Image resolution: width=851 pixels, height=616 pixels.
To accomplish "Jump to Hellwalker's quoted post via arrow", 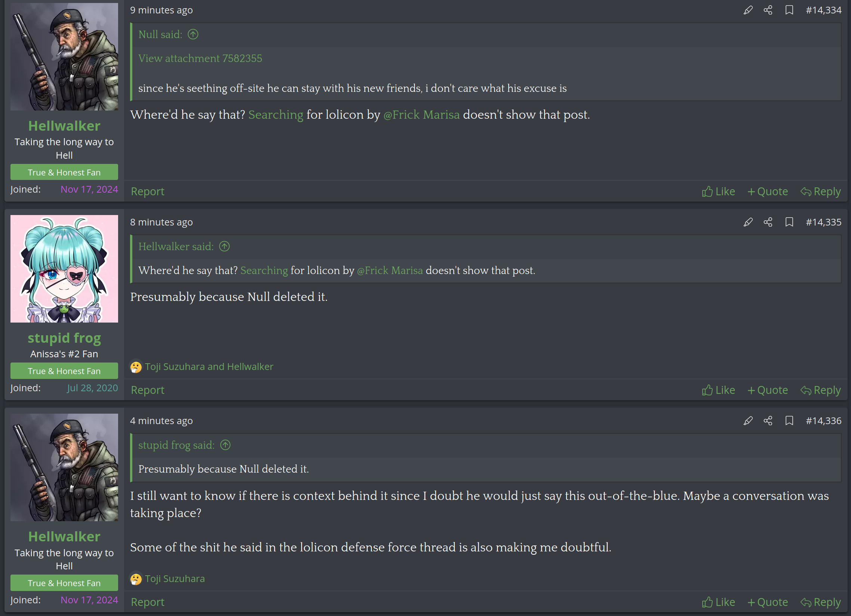I will click(224, 246).
